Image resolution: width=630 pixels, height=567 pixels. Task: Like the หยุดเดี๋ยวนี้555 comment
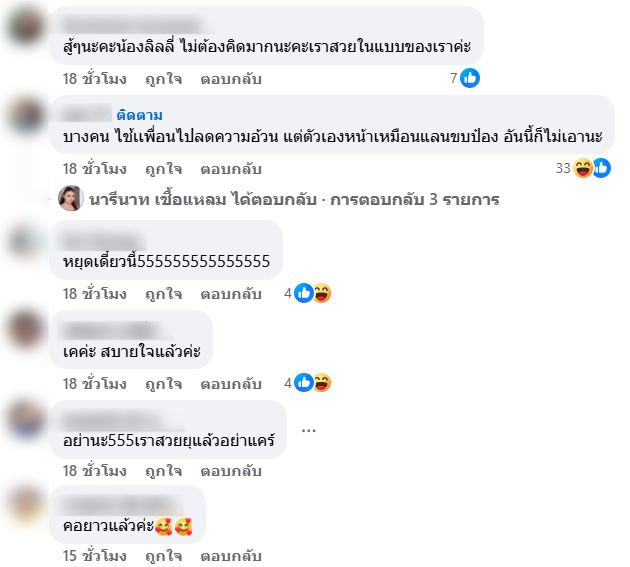coord(164,294)
